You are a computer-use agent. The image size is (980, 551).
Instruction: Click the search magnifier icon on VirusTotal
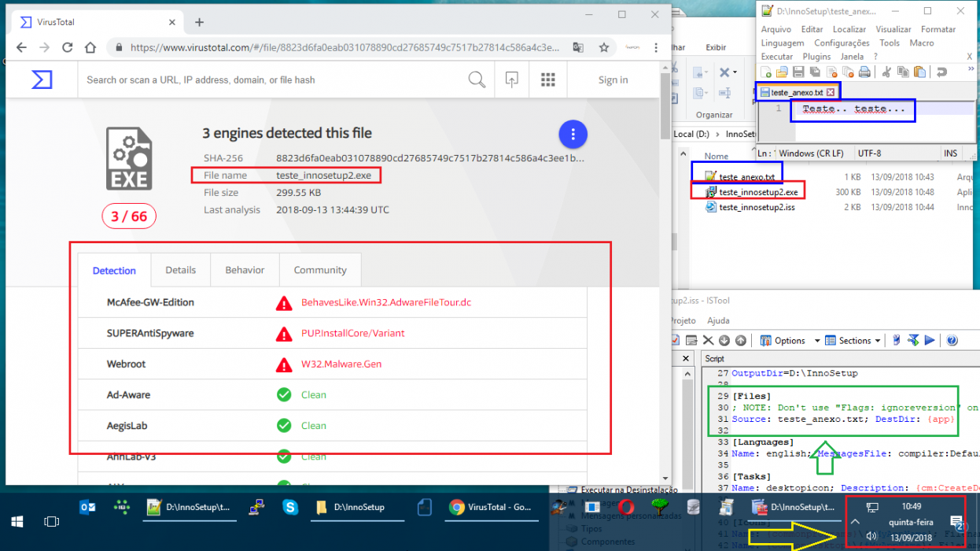pos(477,80)
